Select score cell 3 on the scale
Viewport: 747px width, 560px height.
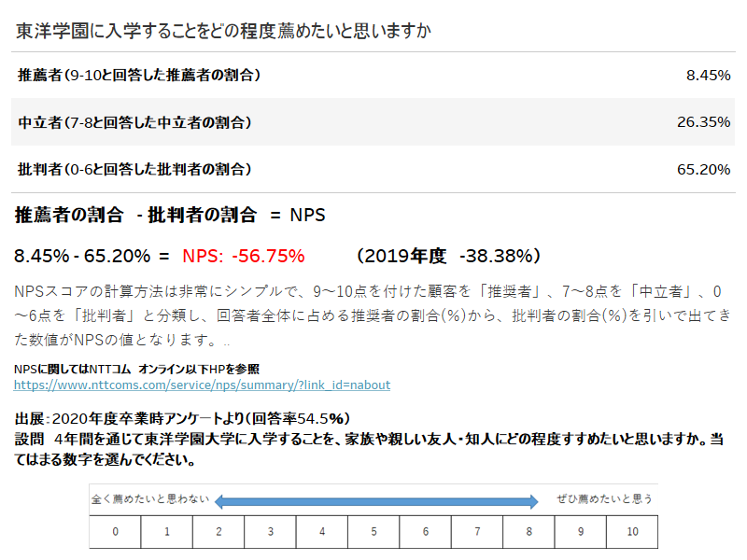click(270, 531)
